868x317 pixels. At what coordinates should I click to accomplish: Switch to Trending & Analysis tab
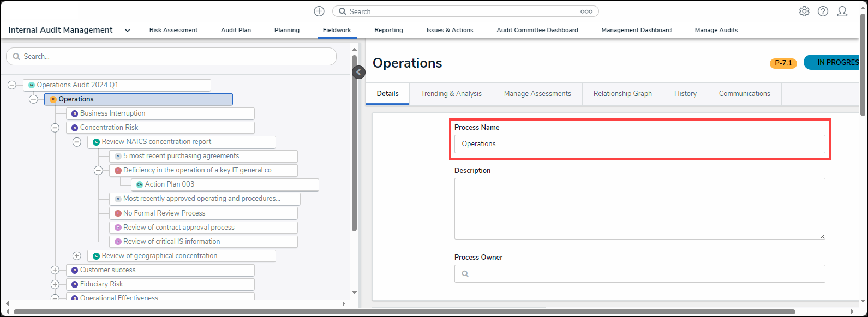pos(451,94)
